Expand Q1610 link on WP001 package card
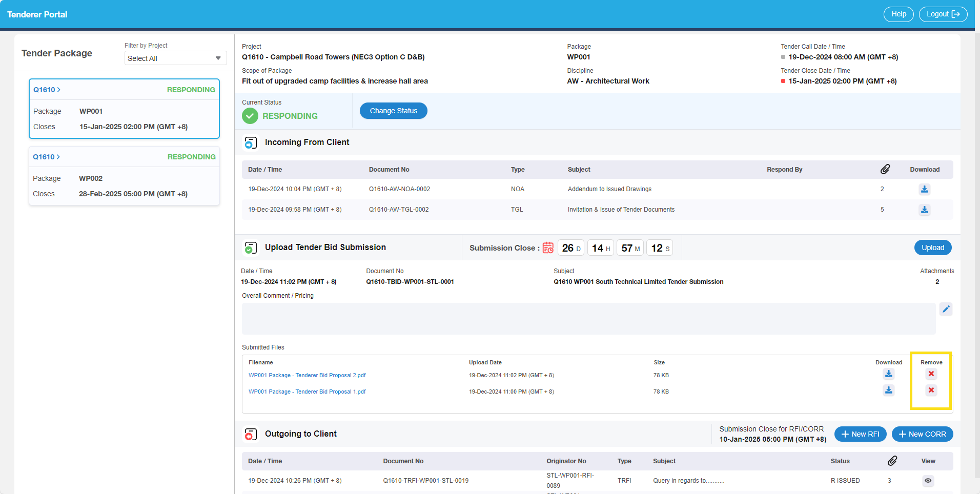Image resolution: width=980 pixels, height=494 pixels. [47, 90]
